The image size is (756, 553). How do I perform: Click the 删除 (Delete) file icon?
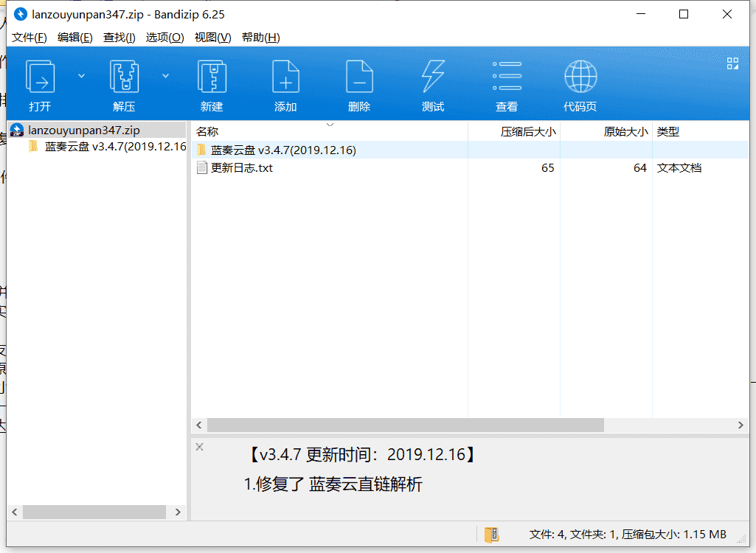point(359,76)
